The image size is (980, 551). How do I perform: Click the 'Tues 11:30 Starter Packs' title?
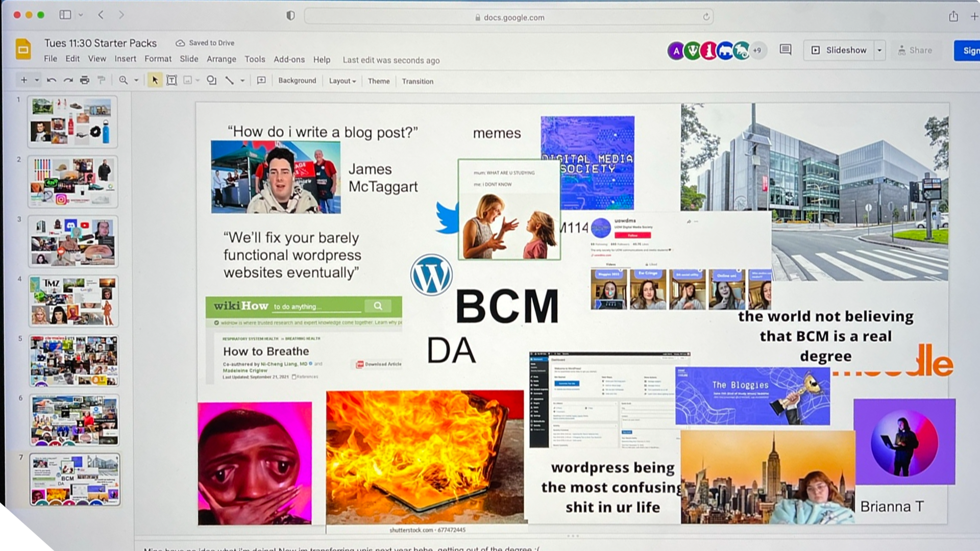coord(101,43)
